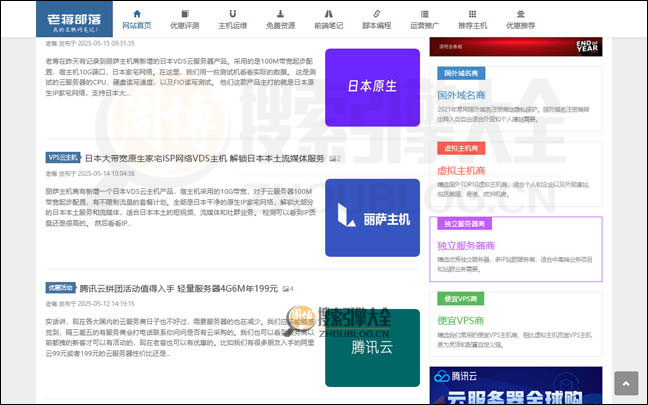Open the 虚拟主机商 sidebar heading link
Viewport: 648px width, 405px height.
point(461,171)
